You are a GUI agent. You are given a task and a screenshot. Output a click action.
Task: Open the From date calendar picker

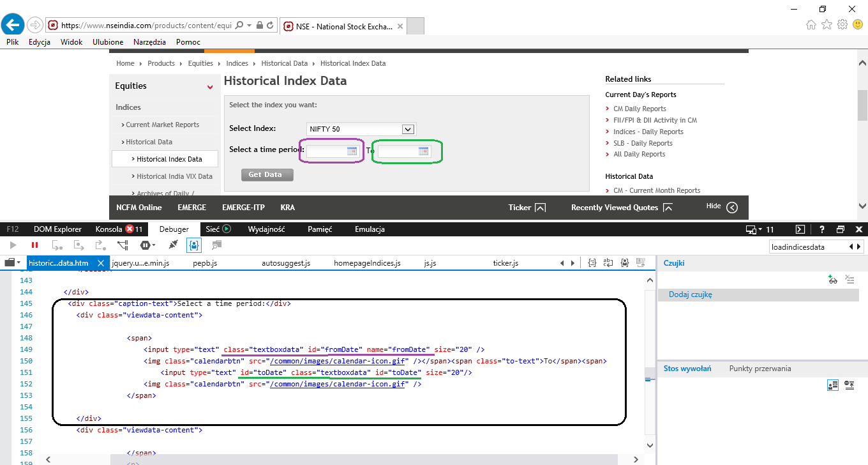352,151
